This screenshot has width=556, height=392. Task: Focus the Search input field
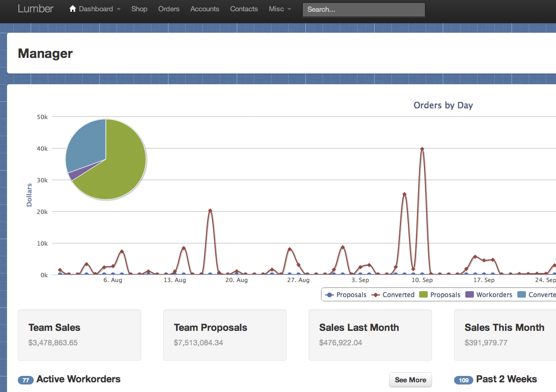pyautogui.click(x=363, y=10)
